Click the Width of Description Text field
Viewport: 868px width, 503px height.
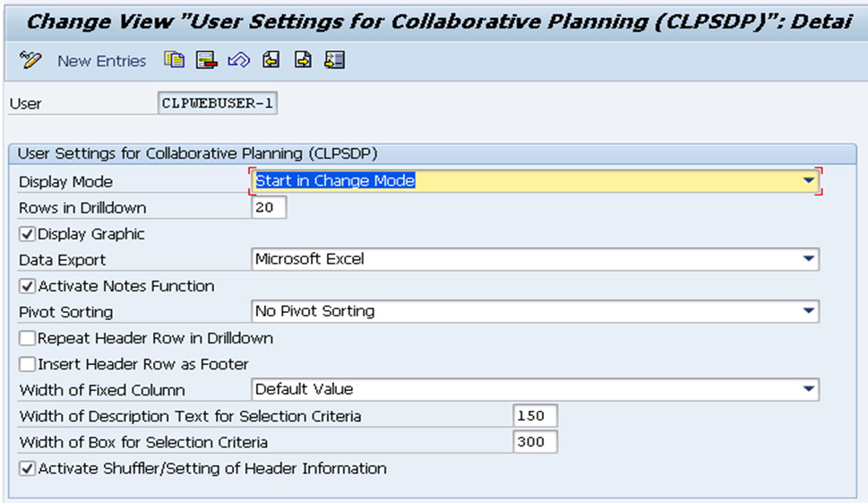535,415
